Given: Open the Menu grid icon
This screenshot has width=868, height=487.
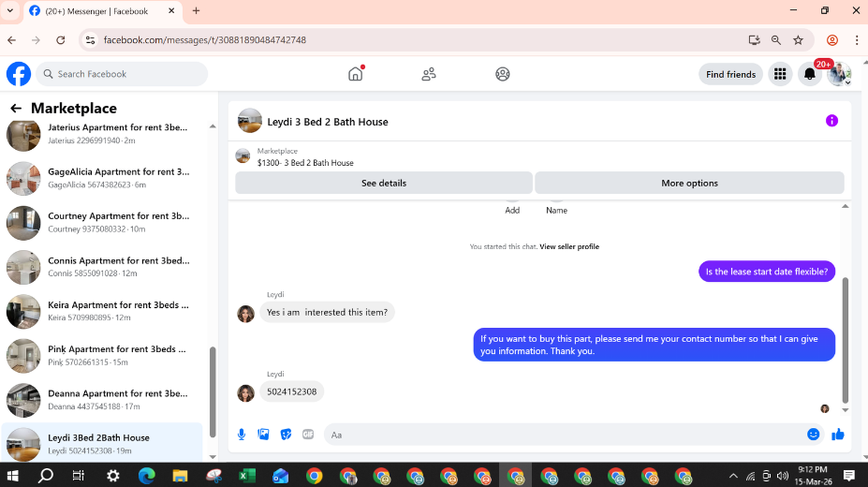Looking at the screenshot, I should (780, 74).
